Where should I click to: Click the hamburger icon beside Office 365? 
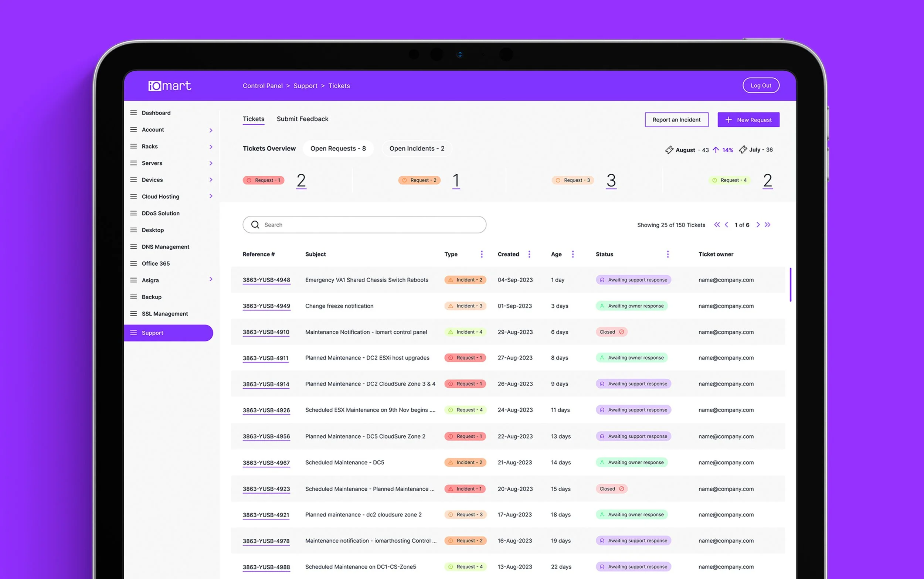(133, 263)
